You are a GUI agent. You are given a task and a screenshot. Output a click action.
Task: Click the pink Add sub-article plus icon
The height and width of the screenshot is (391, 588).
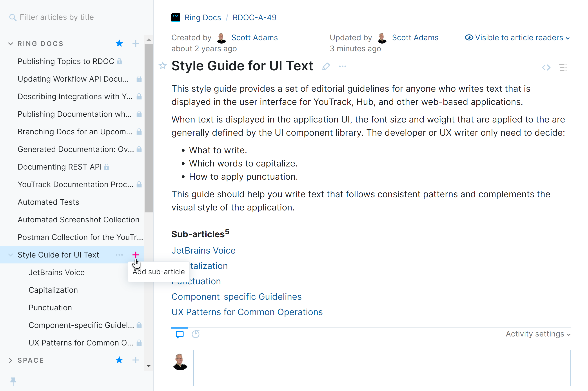[x=136, y=255]
